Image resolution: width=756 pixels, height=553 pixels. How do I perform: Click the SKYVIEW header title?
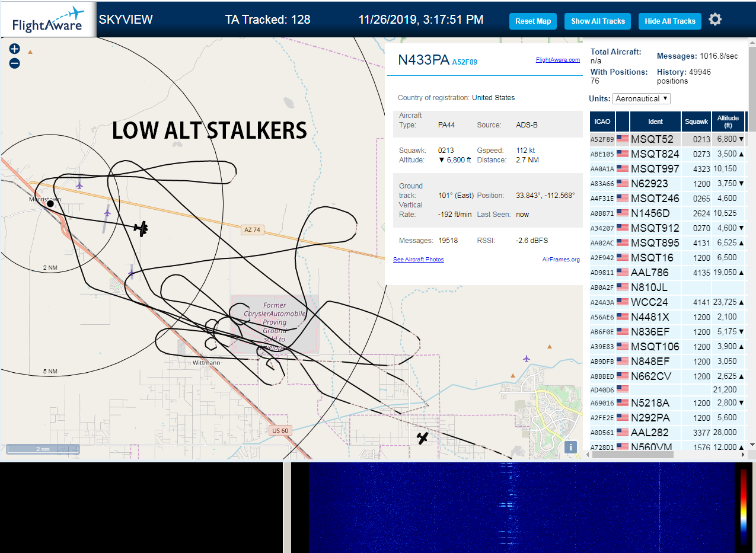click(126, 20)
